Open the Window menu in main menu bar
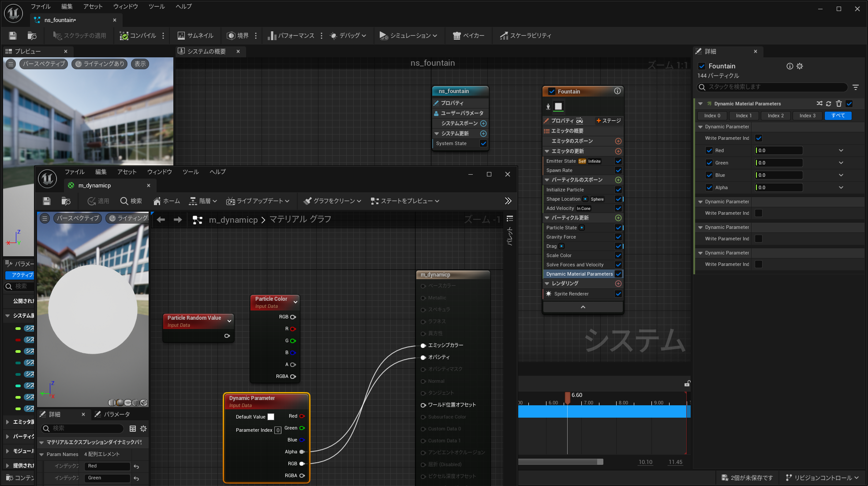Viewport: 868px width, 486px height. (x=125, y=6)
